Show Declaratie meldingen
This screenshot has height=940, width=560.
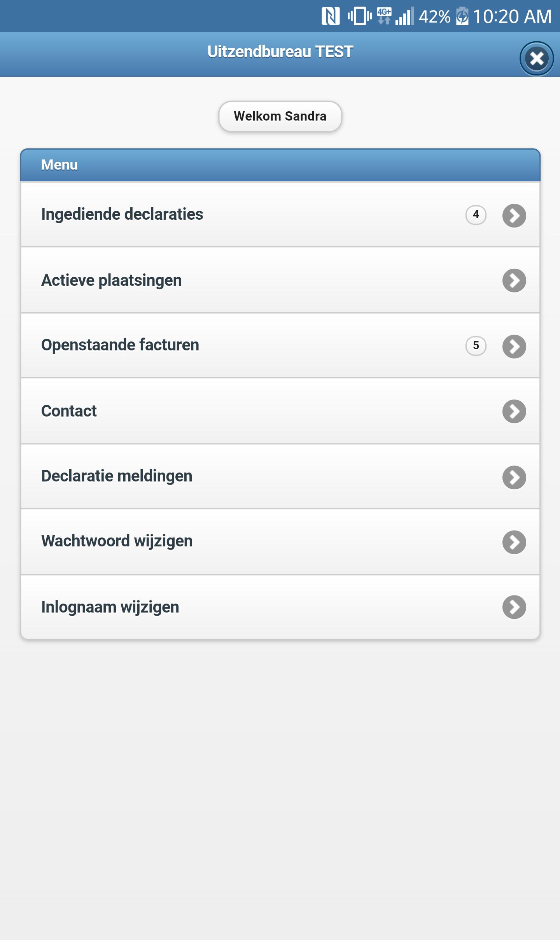[280, 476]
